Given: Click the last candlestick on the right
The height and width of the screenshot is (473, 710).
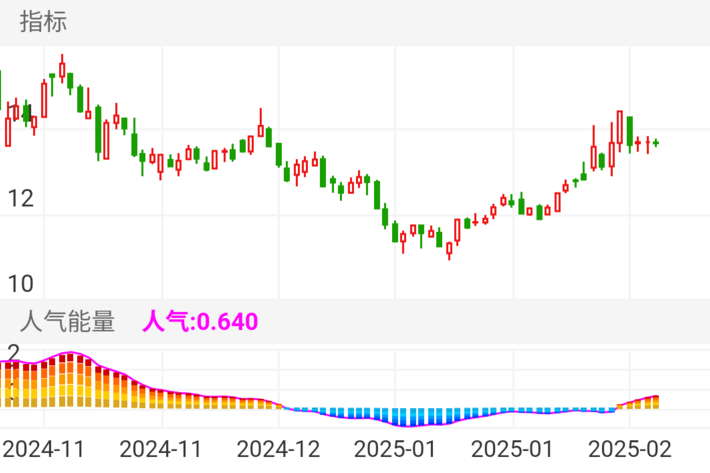Looking at the screenshot, I should pyautogui.click(x=656, y=143).
